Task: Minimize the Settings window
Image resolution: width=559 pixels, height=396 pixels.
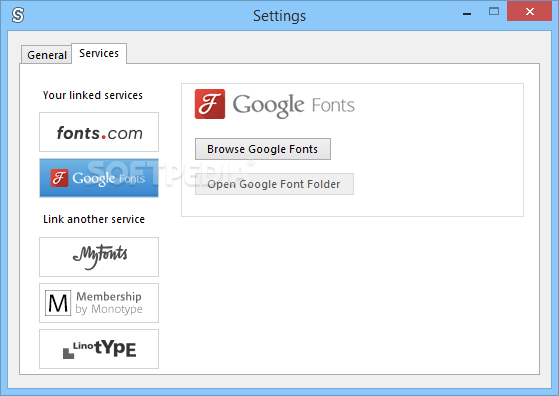Action: coord(467,13)
